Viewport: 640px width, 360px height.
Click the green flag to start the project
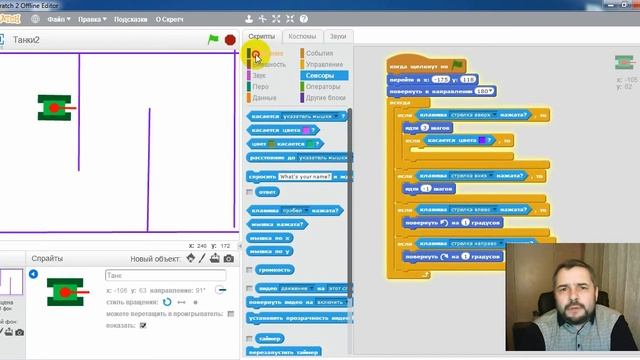coord(213,40)
